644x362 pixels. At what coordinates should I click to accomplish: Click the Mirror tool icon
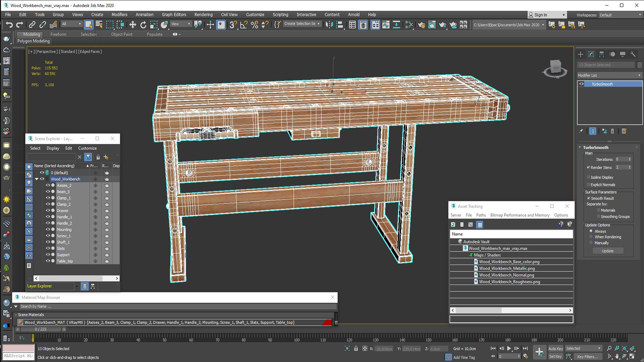(x=329, y=24)
